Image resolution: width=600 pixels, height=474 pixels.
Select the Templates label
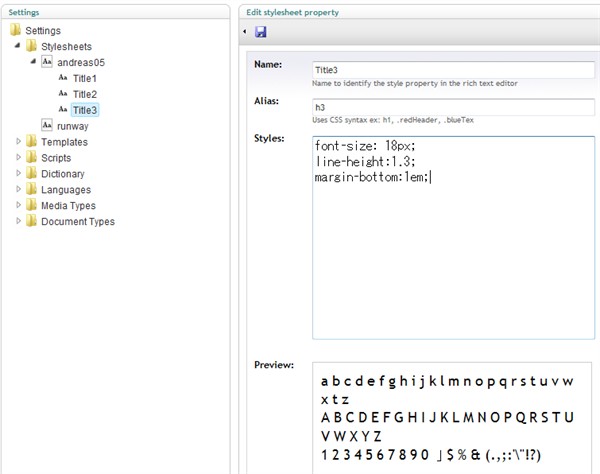(64, 142)
